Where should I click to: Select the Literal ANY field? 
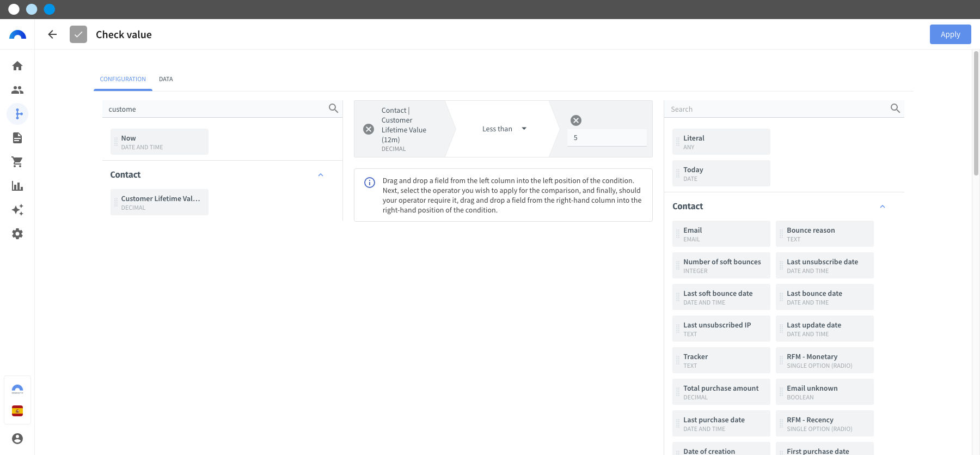pyautogui.click(x=721, y=142)
